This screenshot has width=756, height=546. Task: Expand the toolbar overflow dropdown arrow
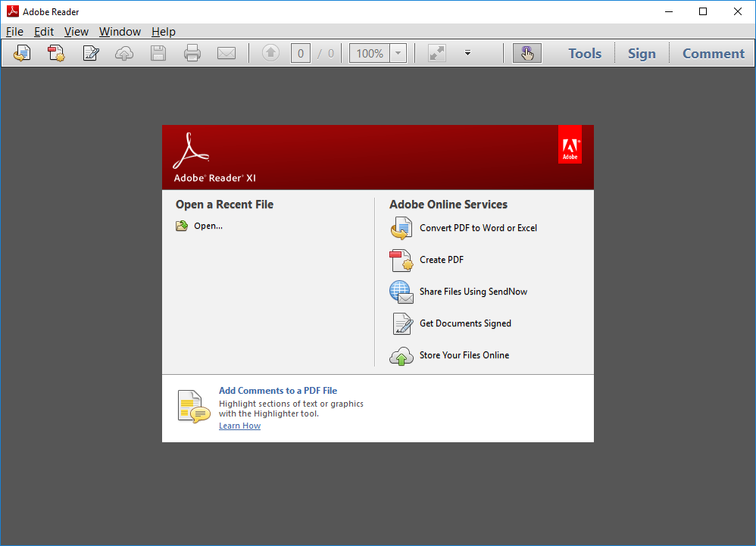tap(467, 53)
